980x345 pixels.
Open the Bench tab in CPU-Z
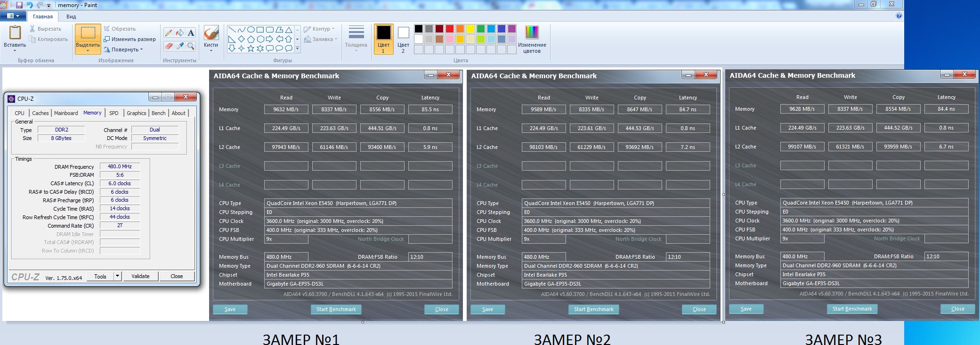point(159,113)
